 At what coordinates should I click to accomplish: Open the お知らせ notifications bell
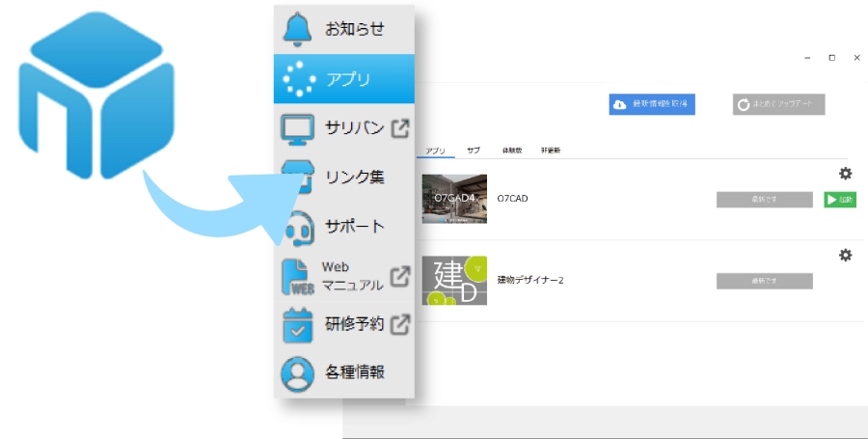coord(299,30)
